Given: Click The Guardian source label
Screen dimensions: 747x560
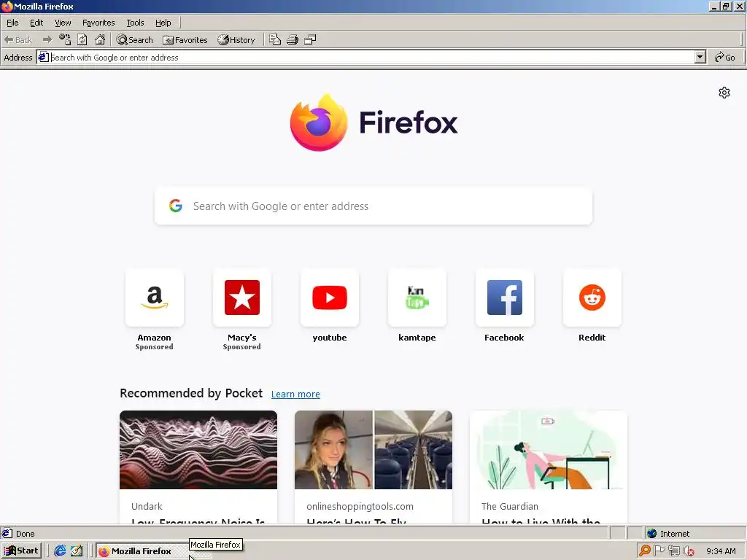Looking at the screenshot, I should 510,506.
